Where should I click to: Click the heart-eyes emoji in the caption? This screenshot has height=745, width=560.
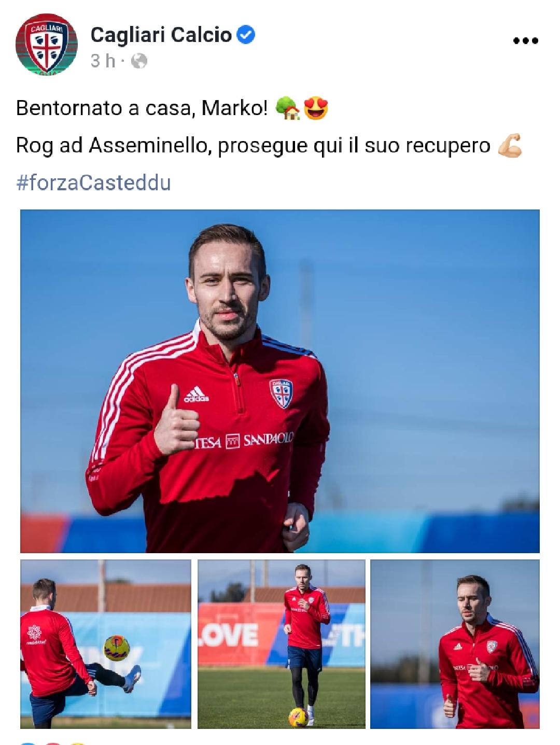(x=316, y=108)
